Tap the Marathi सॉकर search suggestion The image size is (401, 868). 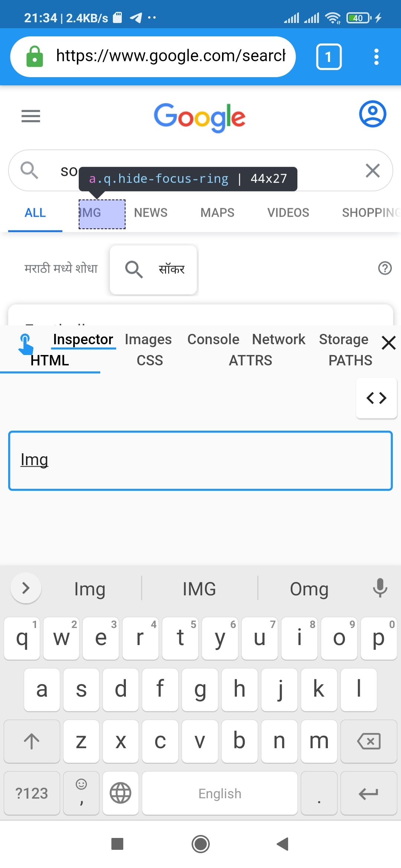tap(153, 269)
